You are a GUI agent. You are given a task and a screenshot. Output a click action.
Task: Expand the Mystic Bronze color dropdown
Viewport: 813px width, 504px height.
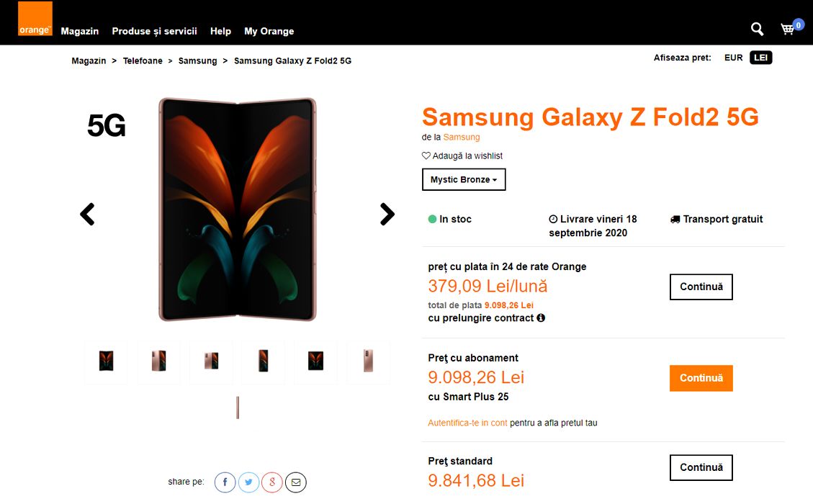click(464, 179)
